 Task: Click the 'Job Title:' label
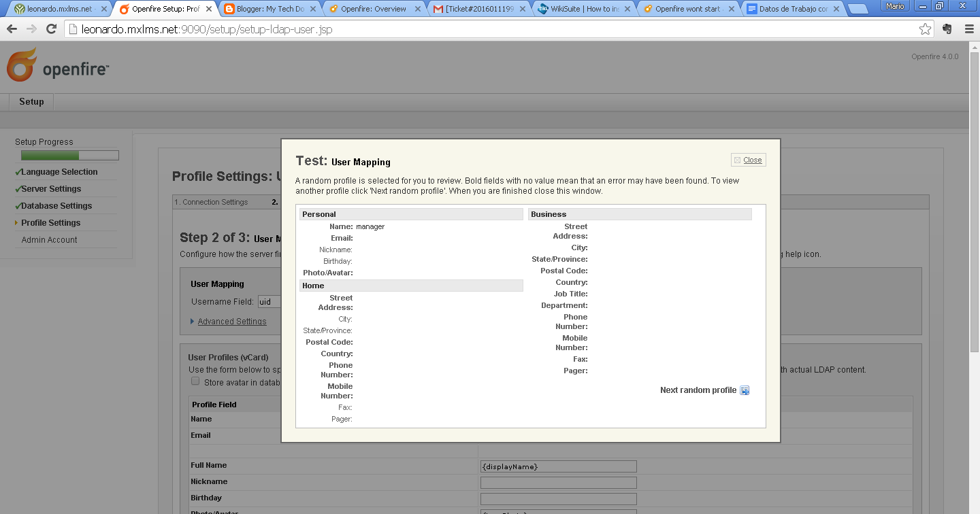coord(571,294)
